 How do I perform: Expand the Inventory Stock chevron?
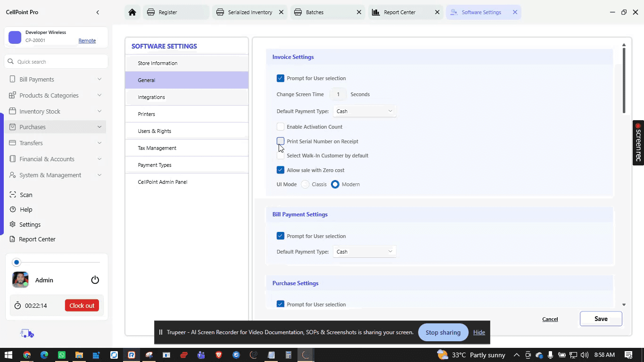[x=99, y=111]
